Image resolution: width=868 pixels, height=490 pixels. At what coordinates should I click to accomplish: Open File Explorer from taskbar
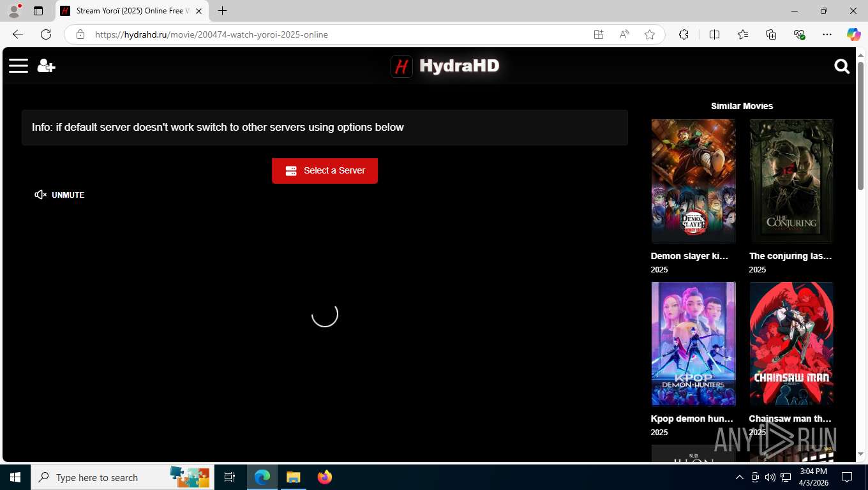point(293,477)
